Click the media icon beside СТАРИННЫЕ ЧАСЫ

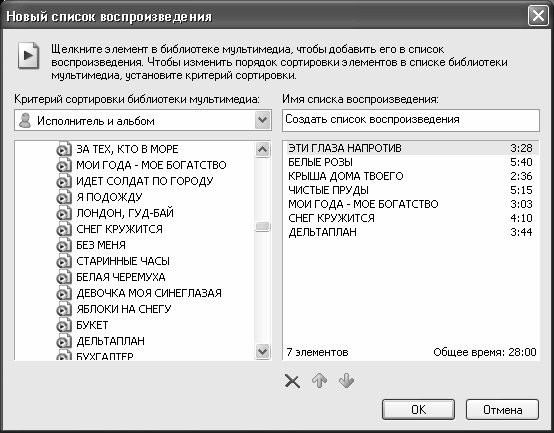(x=64, y=261)
